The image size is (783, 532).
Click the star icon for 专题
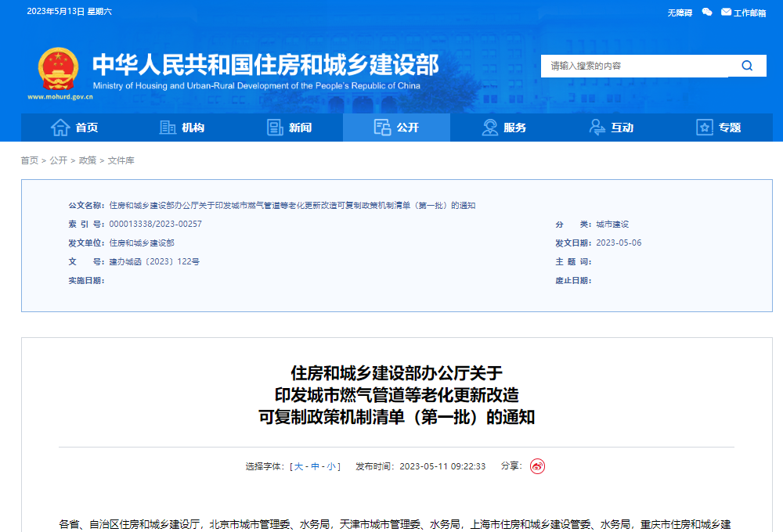tap(705, 128)
